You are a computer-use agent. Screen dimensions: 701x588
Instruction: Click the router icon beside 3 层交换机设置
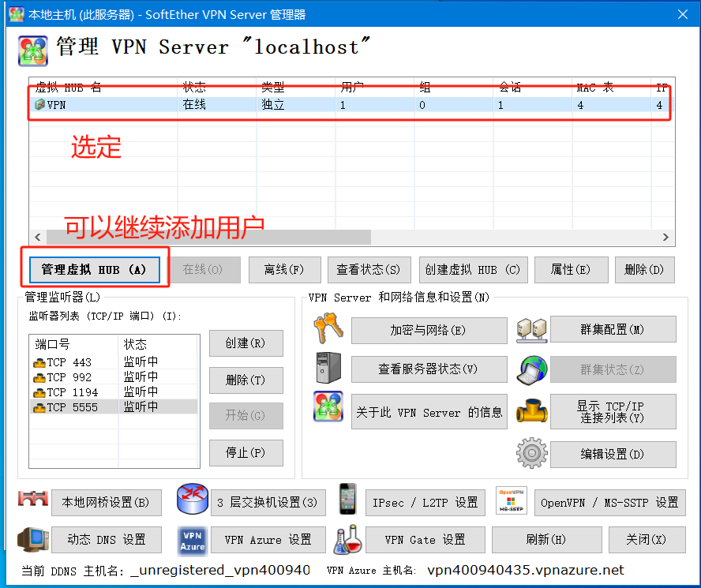click(193, 499)
